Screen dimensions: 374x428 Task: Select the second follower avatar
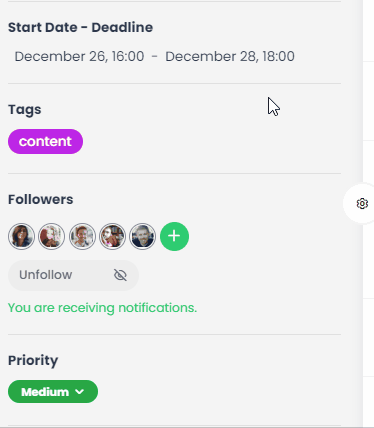(x=51, y=236)
